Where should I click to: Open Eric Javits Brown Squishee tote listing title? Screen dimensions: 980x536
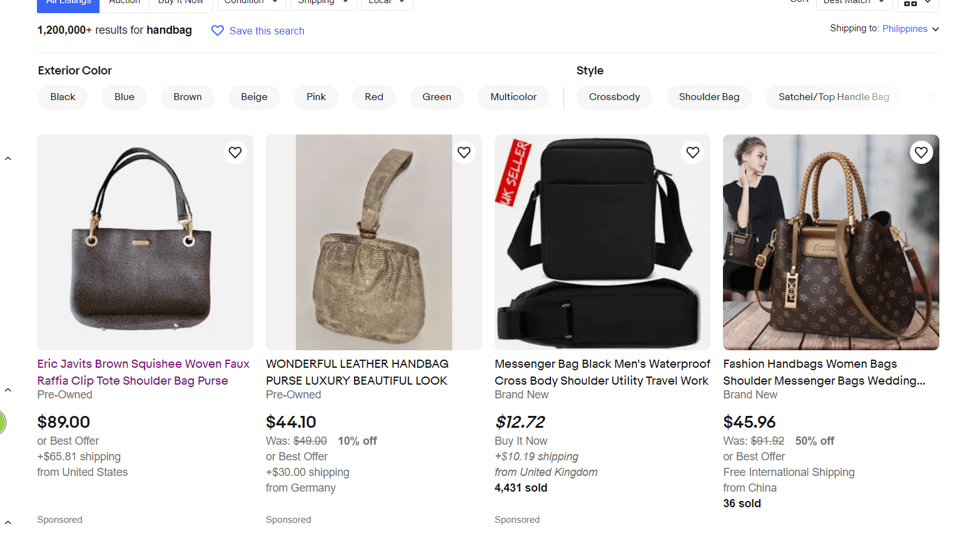pyautogui.click(x=143, y=372)
